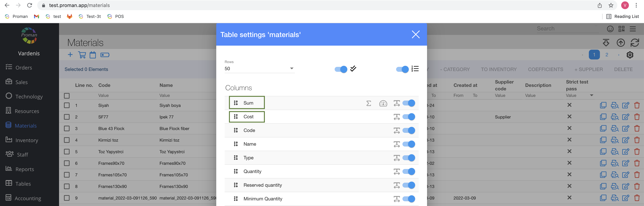This screenshot has height=206, width=644.
Task: Open the table settings gear icon
Action: [x=630, y=55]
